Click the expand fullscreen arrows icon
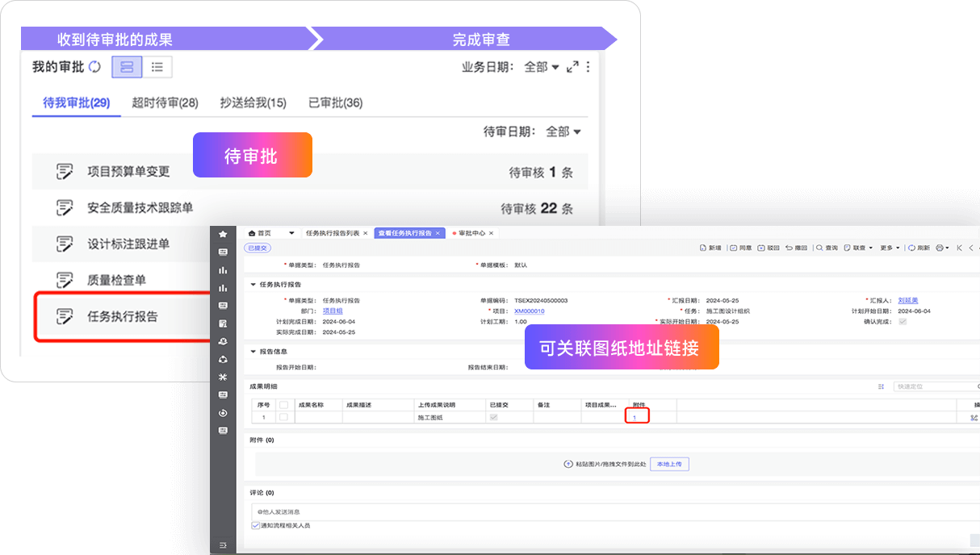The height and width of the screenshot is (555, 980). coord(572,67)
